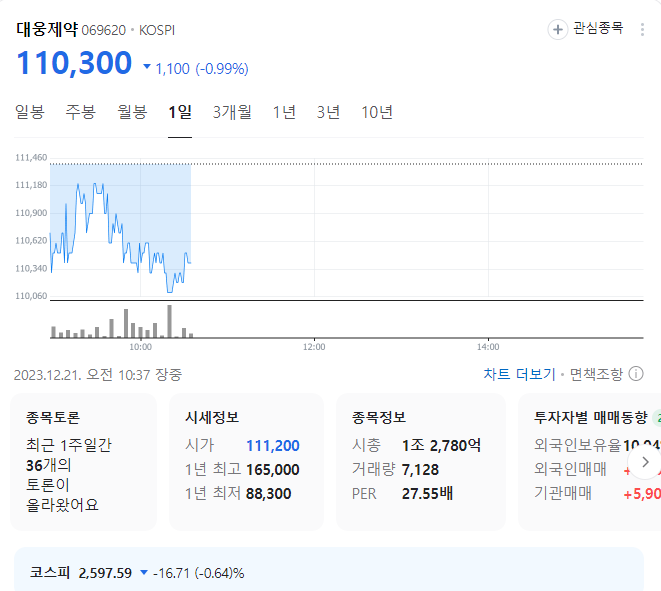The width and height of the screenshot is (661, 591).
Task: Click the 기관매매 row label
Action: pyautogui.click(x=563, y=493)
